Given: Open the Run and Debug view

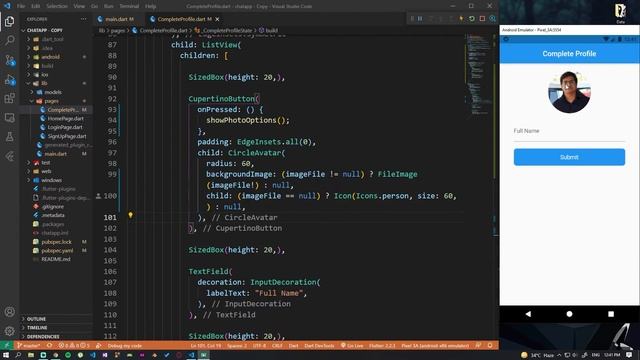Looking at the screenshot, I should [9, 80].
